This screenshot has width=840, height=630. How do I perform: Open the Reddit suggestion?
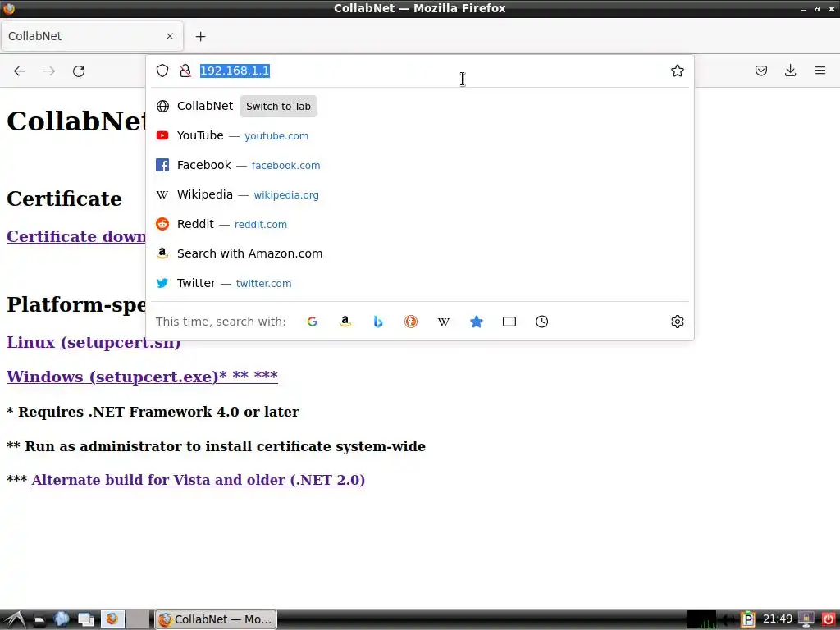(x=420, y=224)
